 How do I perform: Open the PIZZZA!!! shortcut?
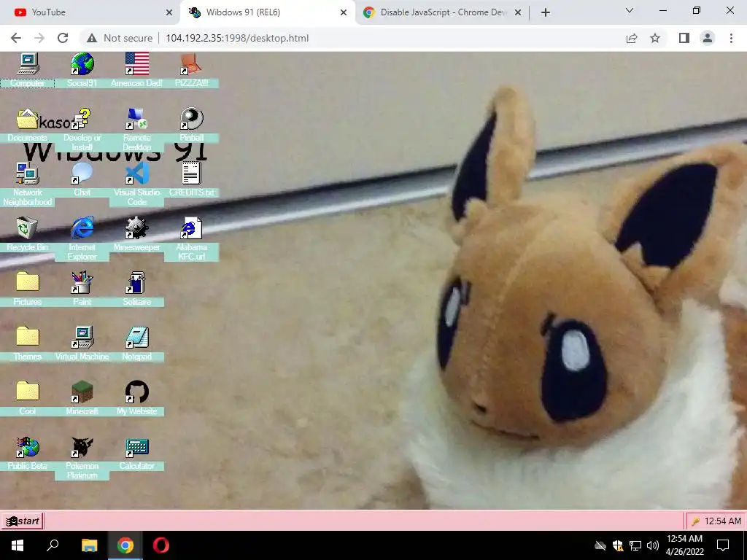coord(191,64)
